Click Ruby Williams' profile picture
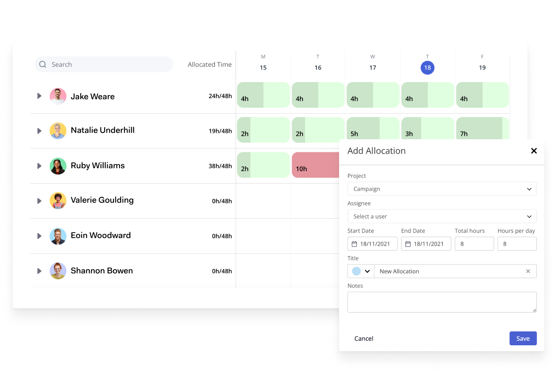 pyautogui.click(x=58, y=166)
